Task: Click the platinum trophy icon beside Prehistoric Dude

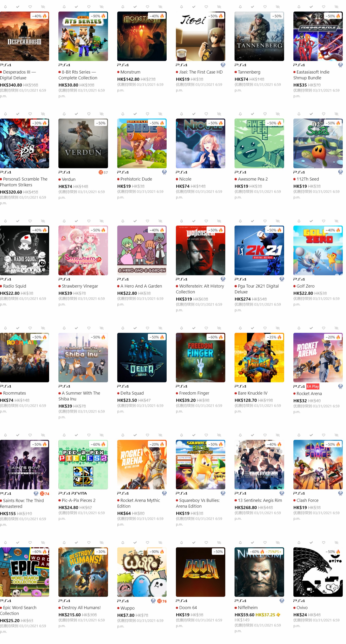Action: [x=164, y=172]
